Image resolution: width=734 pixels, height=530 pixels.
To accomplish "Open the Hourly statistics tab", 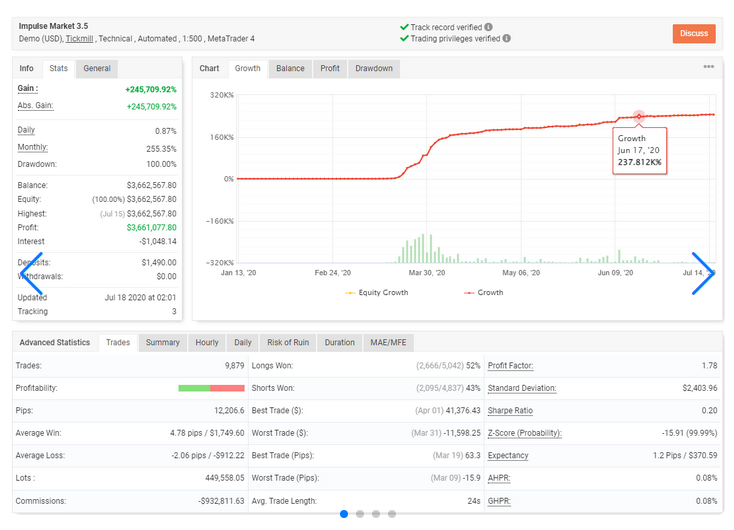I will click(x=207, y=343).
